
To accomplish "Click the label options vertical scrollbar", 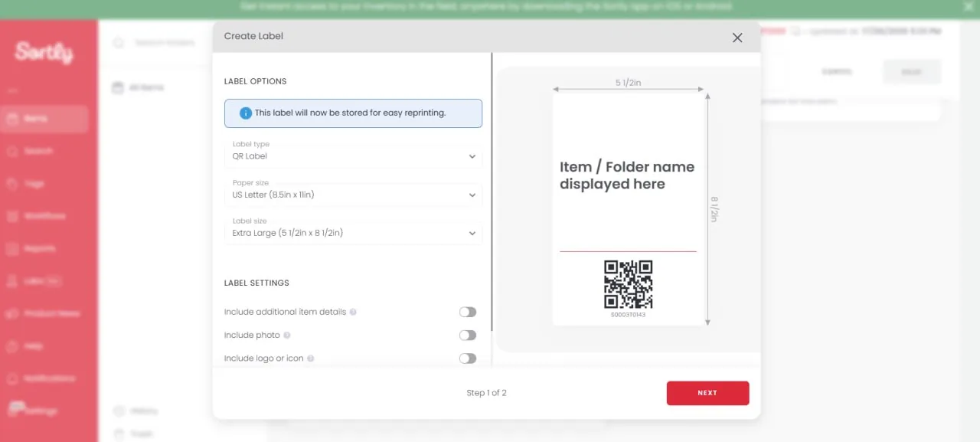I will coord(492,192).
